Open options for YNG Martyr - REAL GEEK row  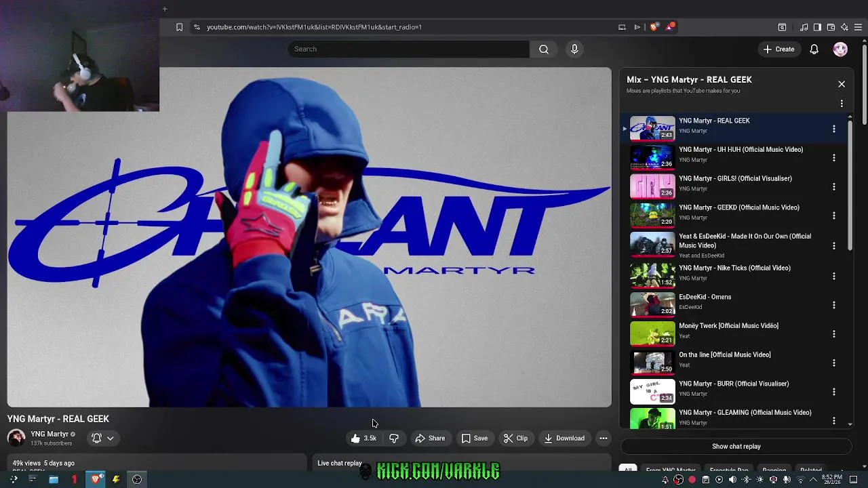(x=833, y=129)
